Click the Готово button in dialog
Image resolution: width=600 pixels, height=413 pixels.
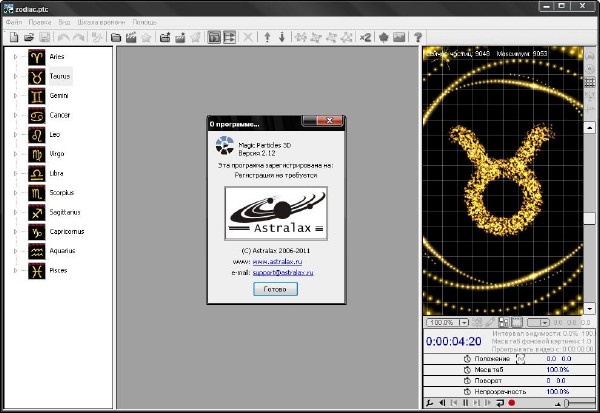[x=274, y=289]
